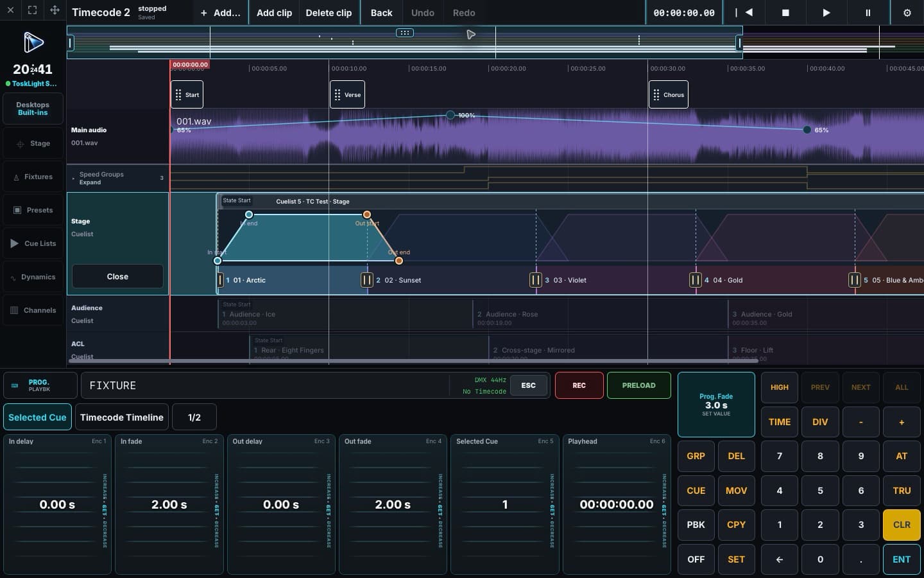
Task: Click the FIXTURE command line field
Action: pos(264,385)
